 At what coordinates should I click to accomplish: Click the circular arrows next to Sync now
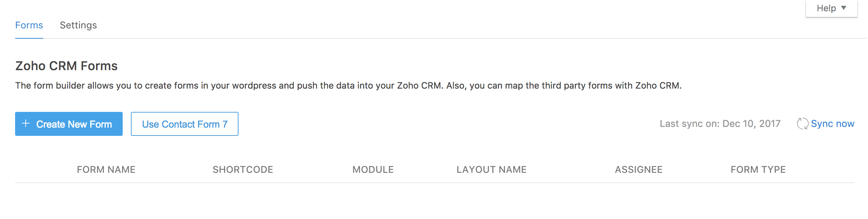point(802,124)
